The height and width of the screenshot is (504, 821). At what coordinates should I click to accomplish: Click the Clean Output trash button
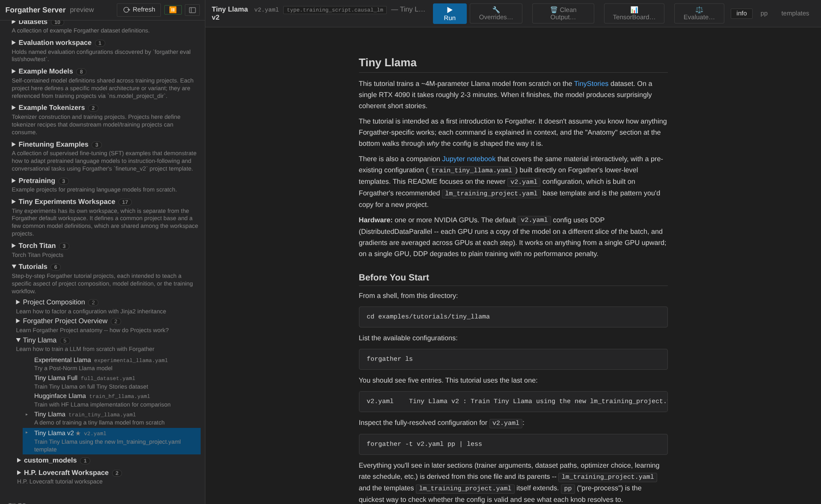pyautogui.click(x=563, y=14)
